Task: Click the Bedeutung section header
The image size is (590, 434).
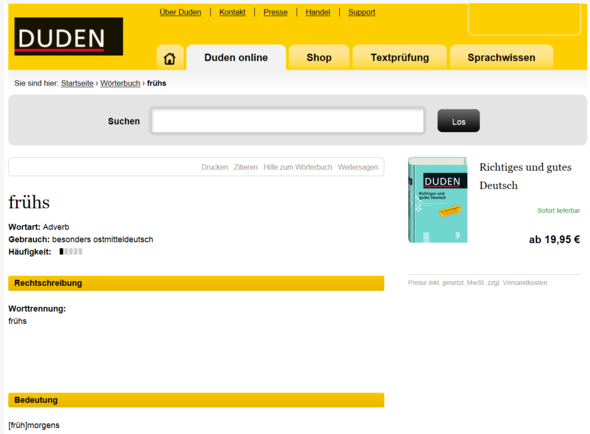Action: point(196,400)
